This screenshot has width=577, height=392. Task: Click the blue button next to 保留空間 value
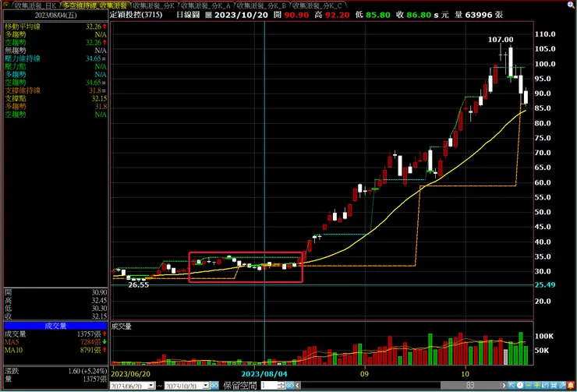(289, 386)
